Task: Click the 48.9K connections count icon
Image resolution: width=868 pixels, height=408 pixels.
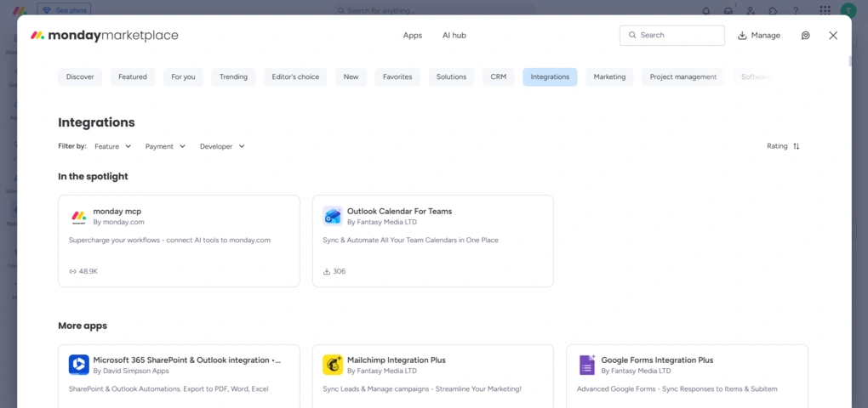Action: pos(72,271)
